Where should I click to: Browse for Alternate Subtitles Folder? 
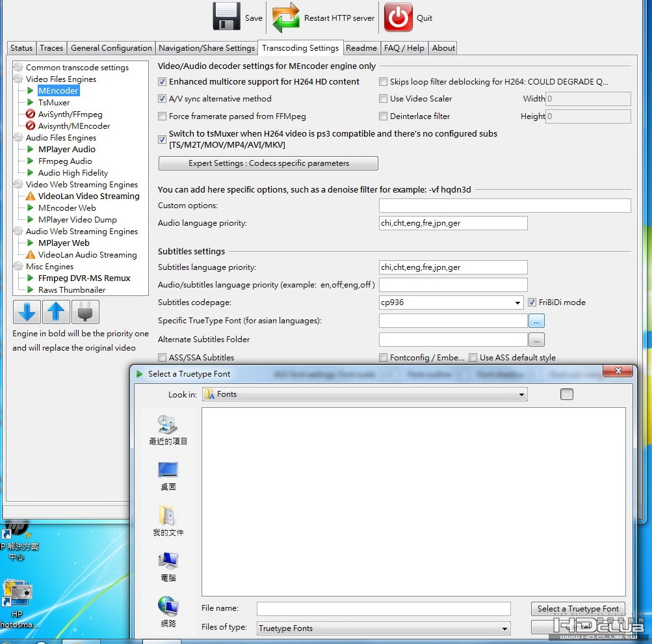[x=536, y=340]
